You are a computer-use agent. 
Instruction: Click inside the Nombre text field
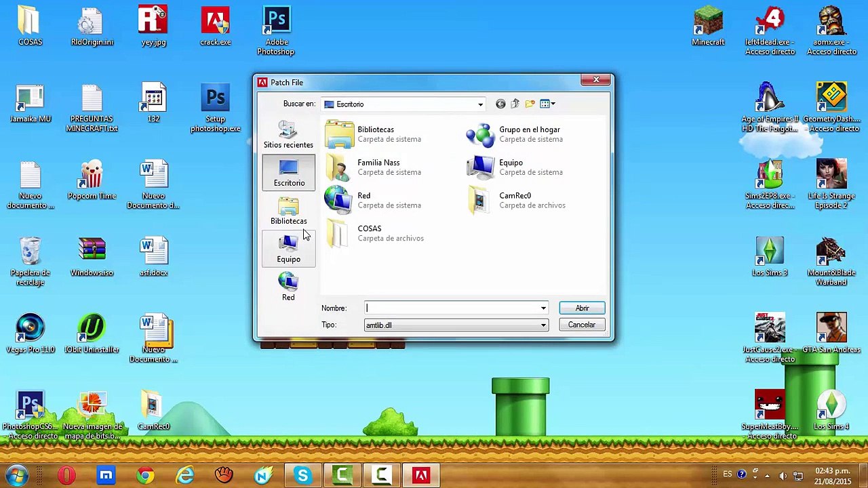[x=452, y=308]
